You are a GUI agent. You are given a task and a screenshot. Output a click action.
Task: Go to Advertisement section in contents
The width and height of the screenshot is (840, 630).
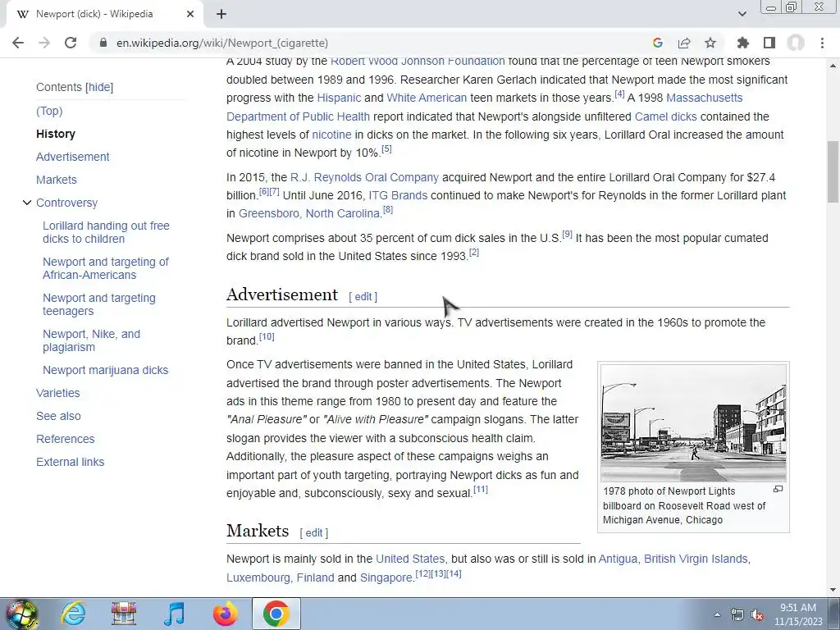click(73, 157)
